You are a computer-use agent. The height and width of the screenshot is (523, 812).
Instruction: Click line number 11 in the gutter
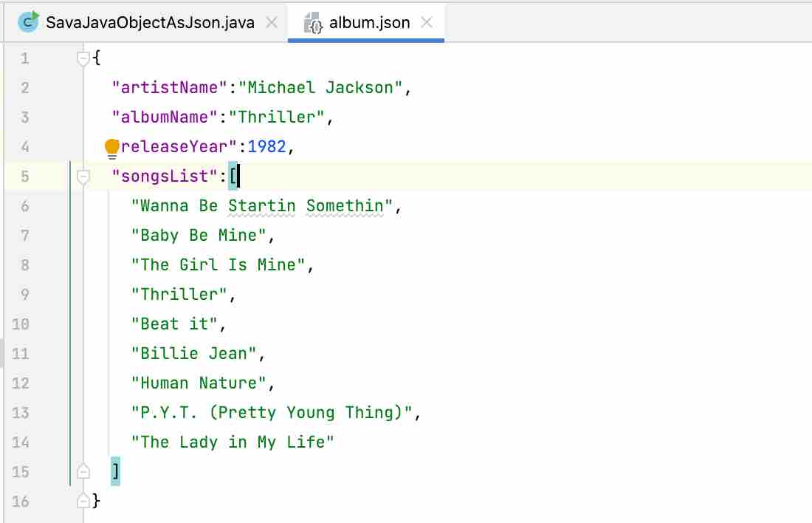point(20,354)
